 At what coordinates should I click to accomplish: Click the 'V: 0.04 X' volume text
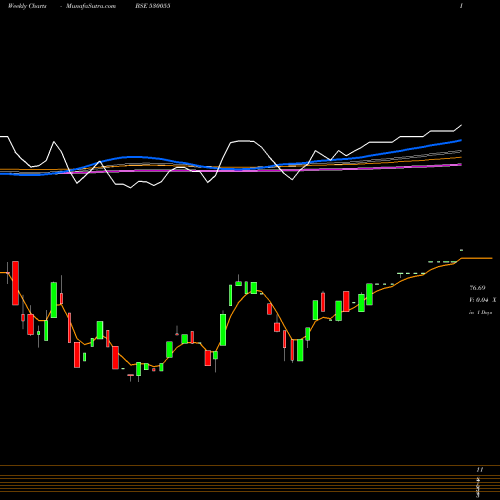pos(482,300)
